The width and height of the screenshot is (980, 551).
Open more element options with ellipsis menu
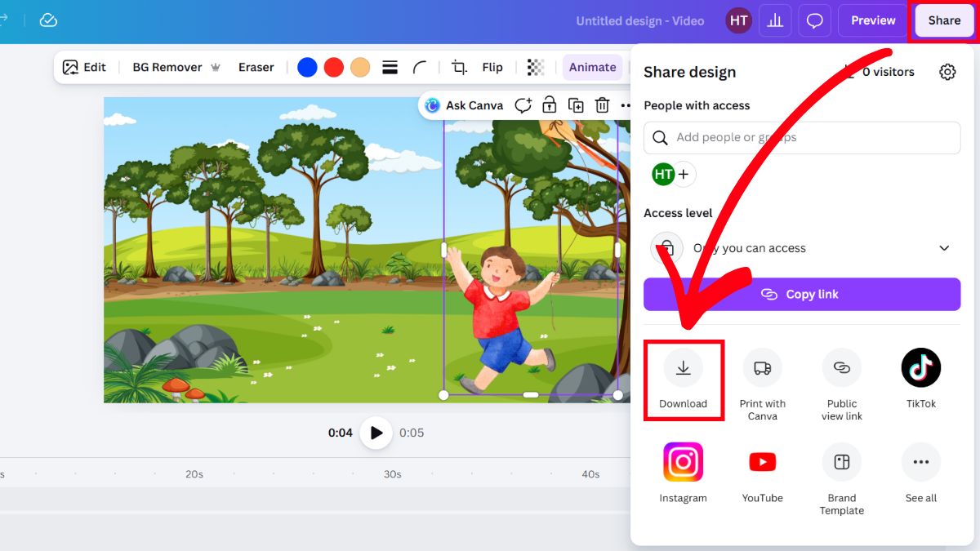[627, 104]
